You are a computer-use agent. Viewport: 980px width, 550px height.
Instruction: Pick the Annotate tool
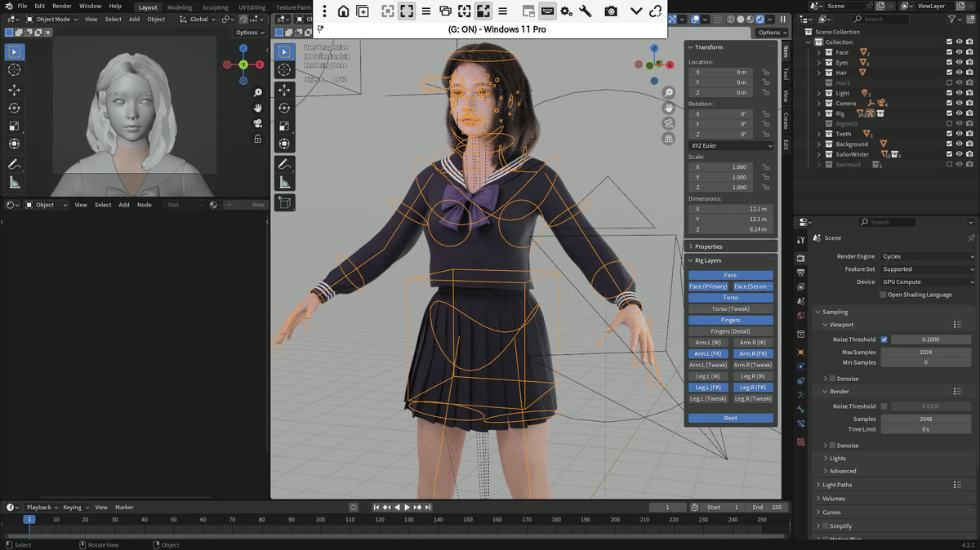[15, 163]
